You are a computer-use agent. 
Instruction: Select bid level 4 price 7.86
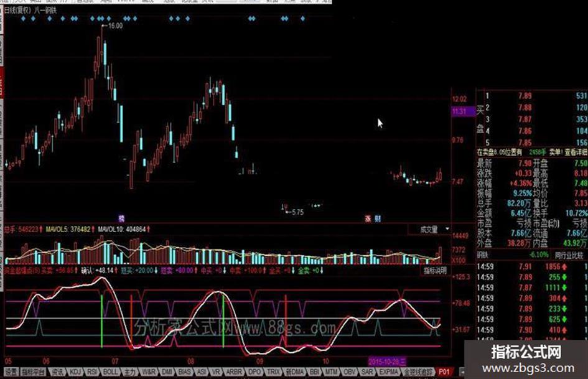[525, 131]
